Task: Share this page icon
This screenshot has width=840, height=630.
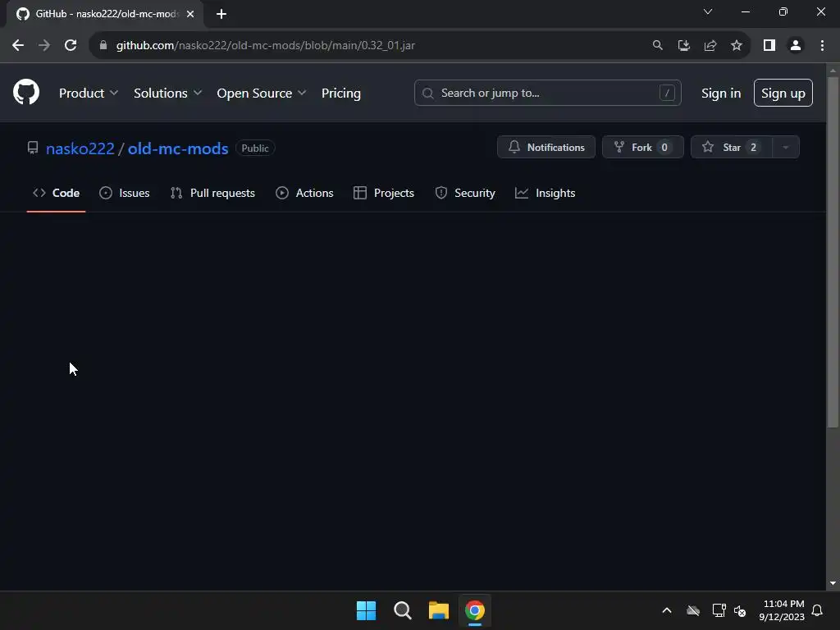Action: click(x=710, y=46)
